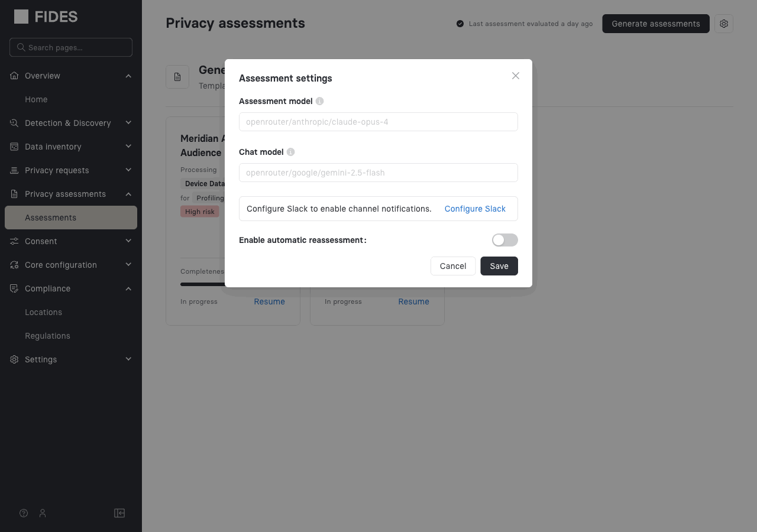Image resolution: width=757 pixels, height=532 pixels.
Task: Open the Data inventory sidebar icon
Action: [x=14, y=147]
